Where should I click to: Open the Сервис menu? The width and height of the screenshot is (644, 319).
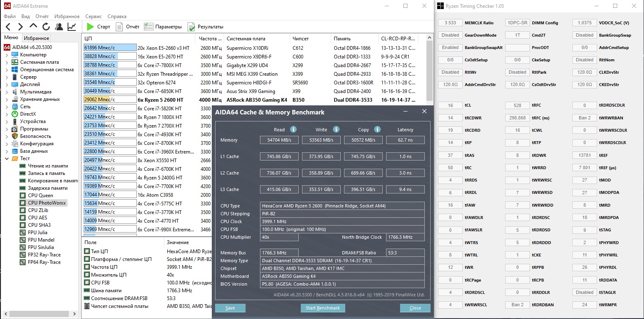(x=94, y=16)
